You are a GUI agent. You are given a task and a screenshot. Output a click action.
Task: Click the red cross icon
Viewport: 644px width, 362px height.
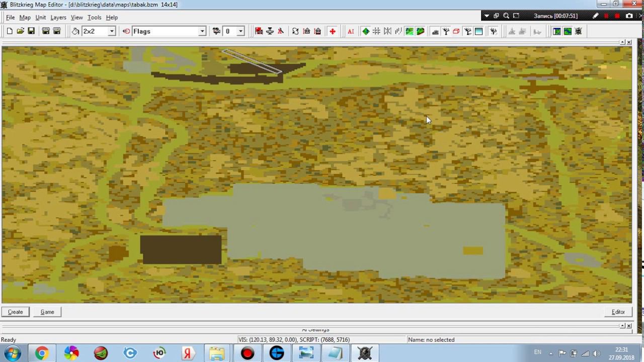[333, 31]
